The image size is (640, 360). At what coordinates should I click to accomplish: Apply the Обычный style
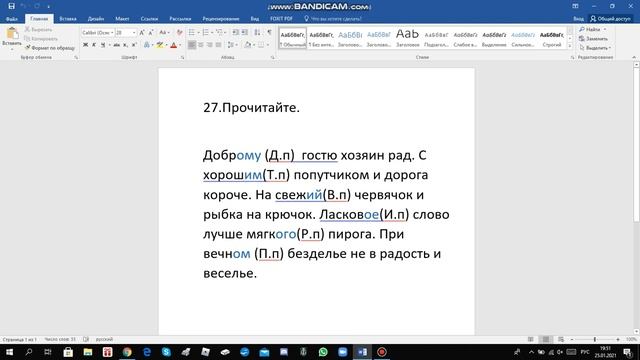pyautogui.click(x=293, y=38)
